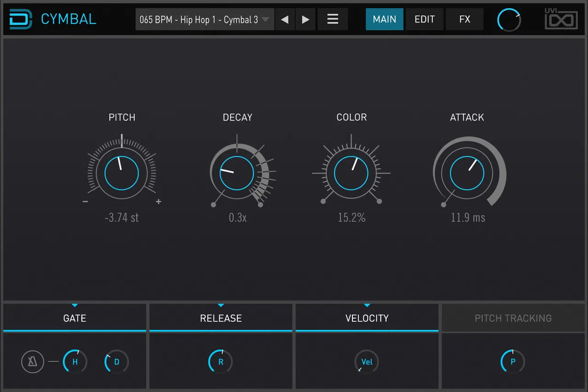Switch to the FX tab
588x392 pixels.
pyautogui.click(x=465, y=20)
